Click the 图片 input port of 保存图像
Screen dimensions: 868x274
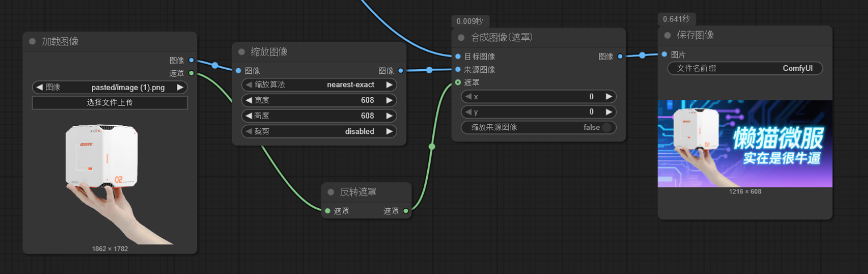tap(664, 54)
